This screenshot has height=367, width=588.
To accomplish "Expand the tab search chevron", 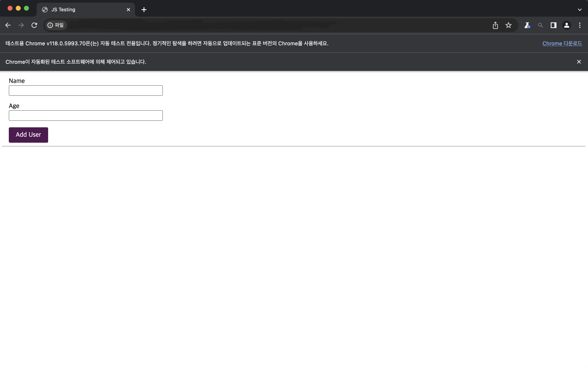I will [580, 10].
